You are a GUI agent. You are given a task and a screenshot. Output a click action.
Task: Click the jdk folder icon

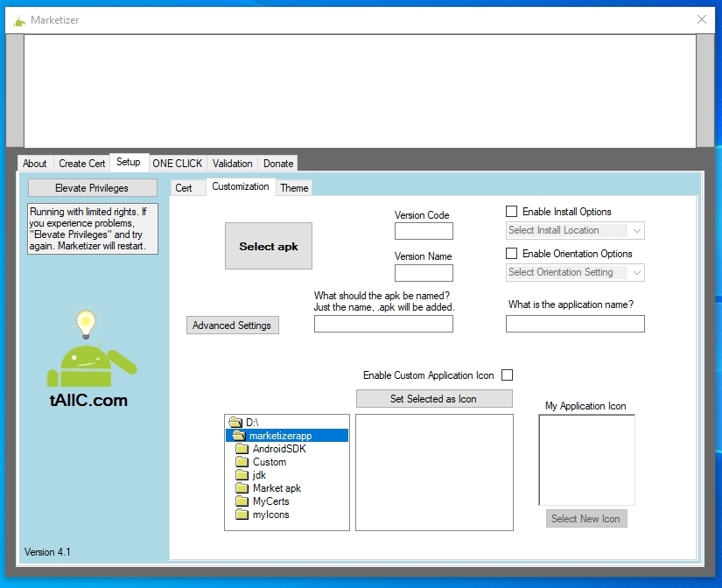(x=242, y=475)
